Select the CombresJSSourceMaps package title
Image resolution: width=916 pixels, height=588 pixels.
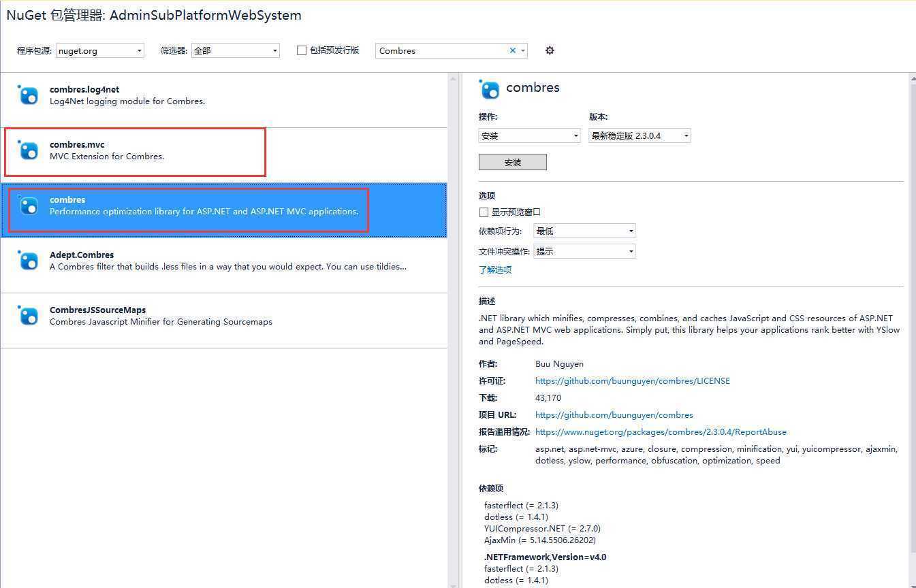coord(97,310)
